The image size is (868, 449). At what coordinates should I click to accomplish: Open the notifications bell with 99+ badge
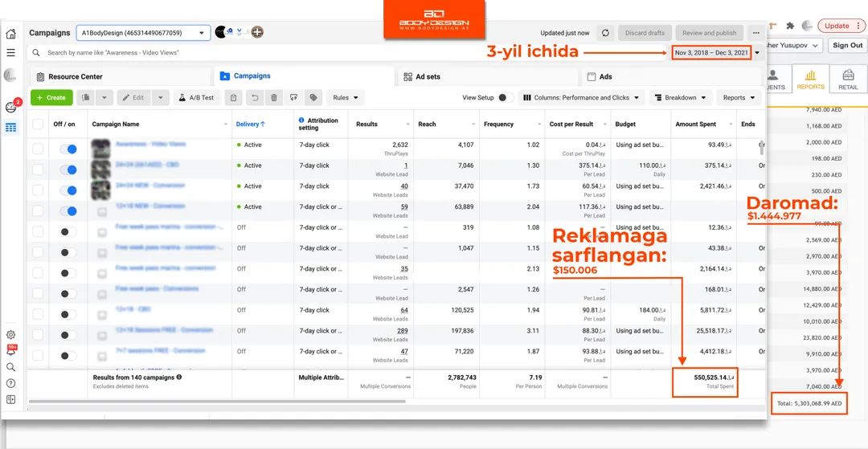tap(10, 350)
